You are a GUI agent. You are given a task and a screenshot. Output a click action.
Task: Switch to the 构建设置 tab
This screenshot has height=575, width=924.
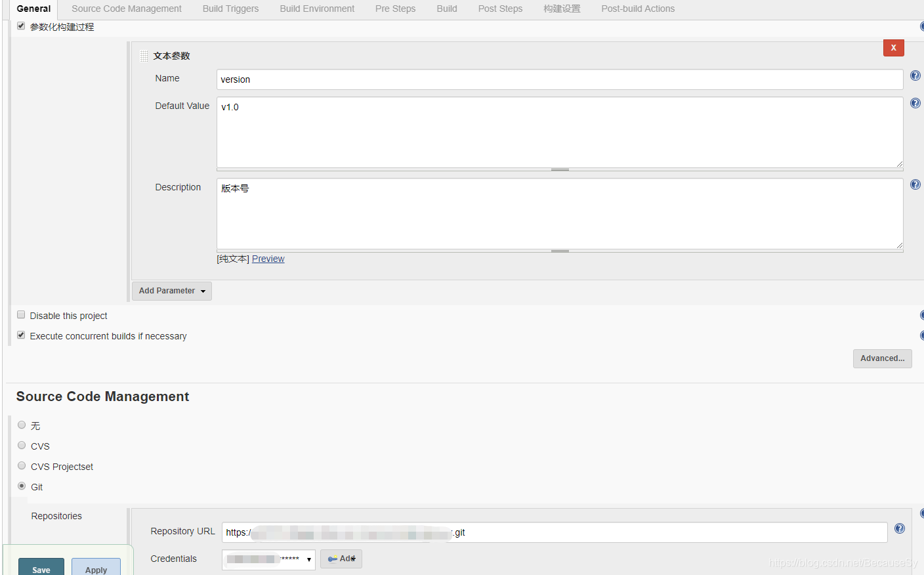pos(562,9)
